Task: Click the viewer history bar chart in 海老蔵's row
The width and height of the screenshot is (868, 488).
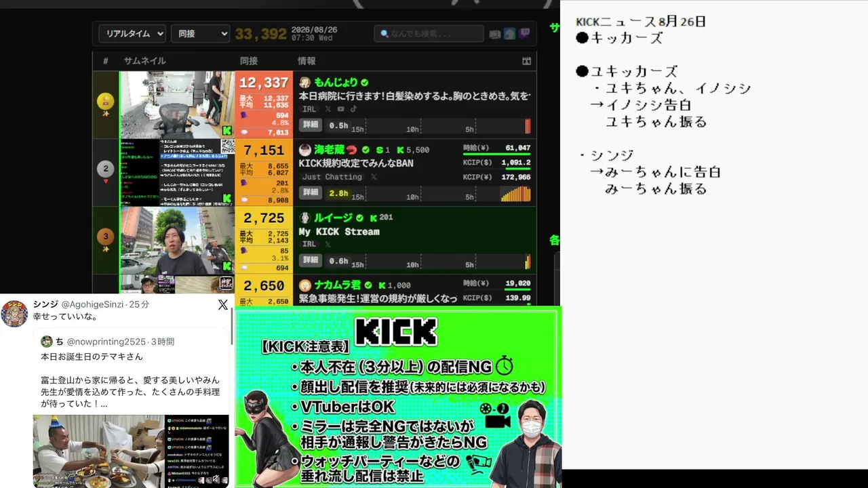Action: click(x=515, y=194)
